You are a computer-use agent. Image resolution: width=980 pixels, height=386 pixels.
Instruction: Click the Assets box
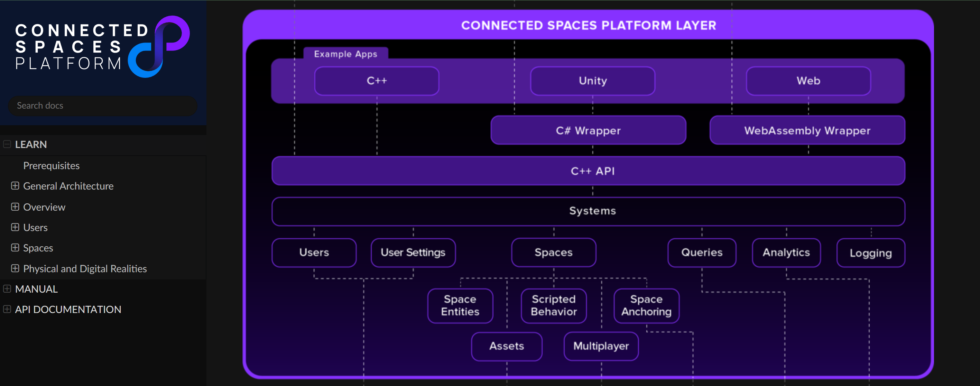click(x=507, y=347)
